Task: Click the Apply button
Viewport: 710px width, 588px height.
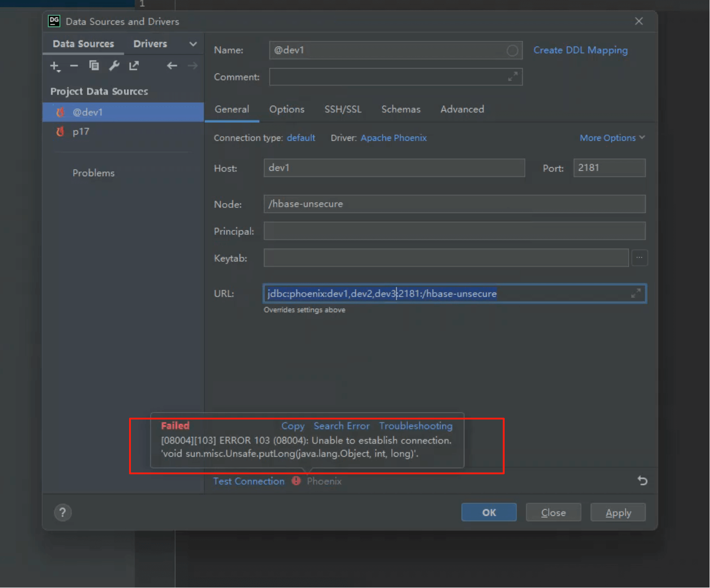Action: (x=618, y=512)
